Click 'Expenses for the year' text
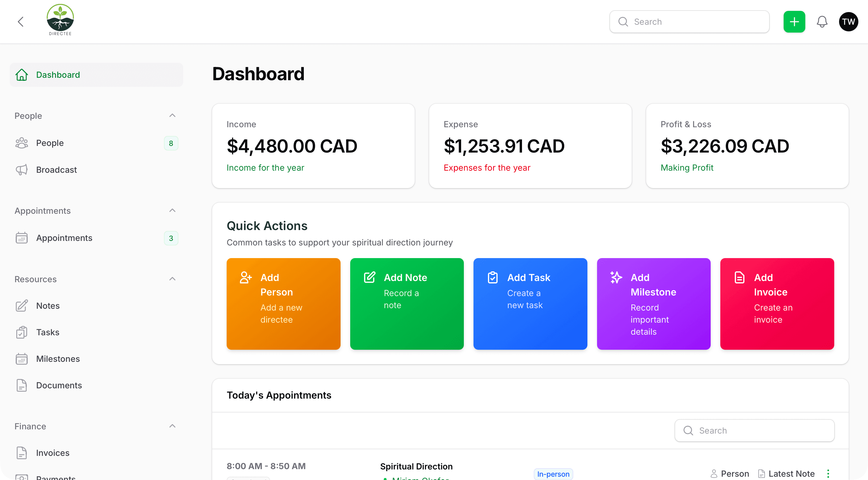Image resolution: width=868 pixels, height=480 pixels. (487, 168)
